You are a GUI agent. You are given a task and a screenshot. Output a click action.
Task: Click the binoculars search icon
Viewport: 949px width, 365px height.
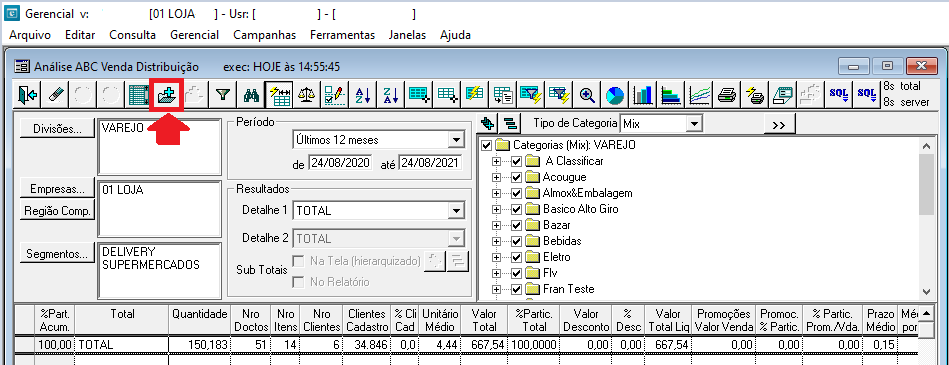point(251,95)
